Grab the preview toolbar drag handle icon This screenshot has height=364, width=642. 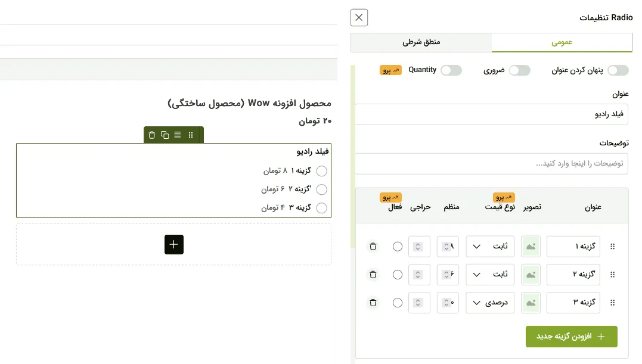(191, 135)
